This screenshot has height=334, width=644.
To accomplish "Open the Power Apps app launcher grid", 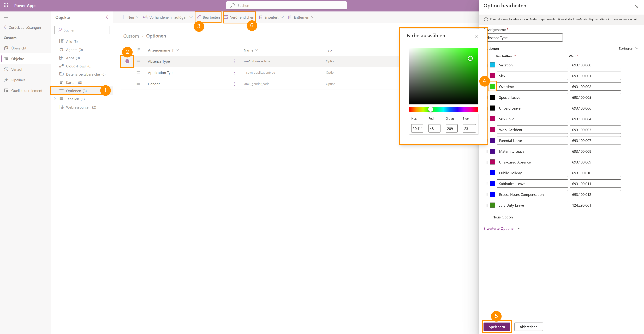I will point(6,5).
